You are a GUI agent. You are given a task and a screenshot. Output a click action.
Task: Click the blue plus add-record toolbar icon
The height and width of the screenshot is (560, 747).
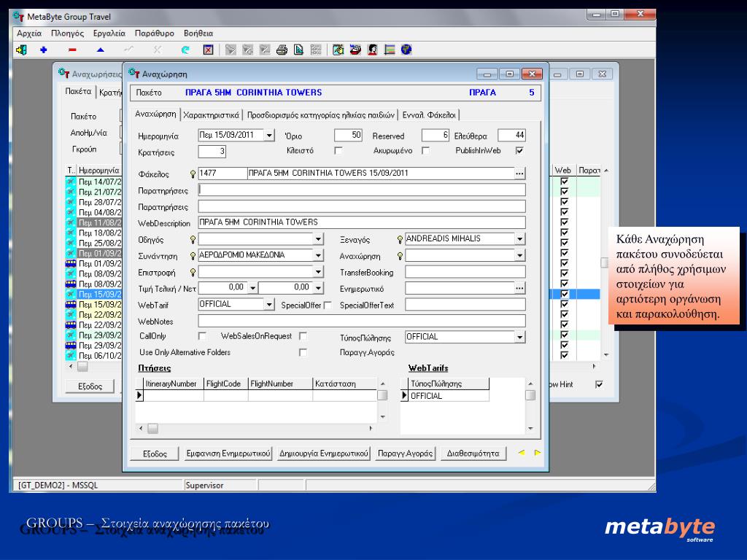43,50
